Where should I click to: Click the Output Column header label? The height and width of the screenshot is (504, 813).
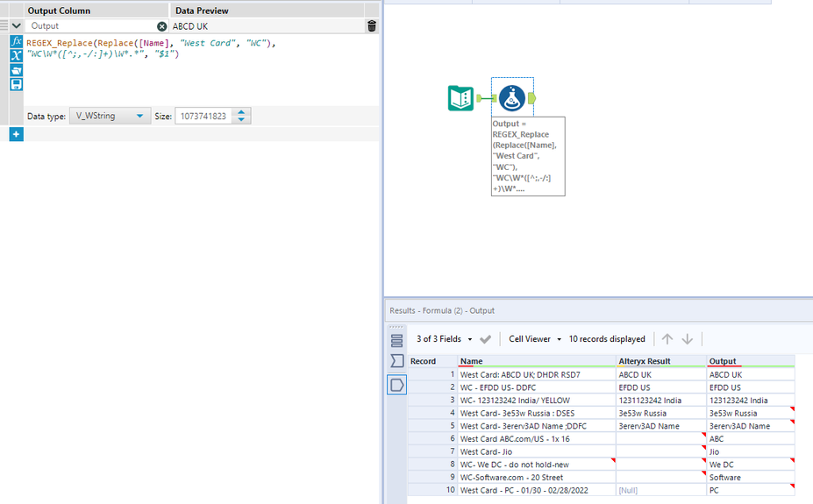(x=59, y=11)
